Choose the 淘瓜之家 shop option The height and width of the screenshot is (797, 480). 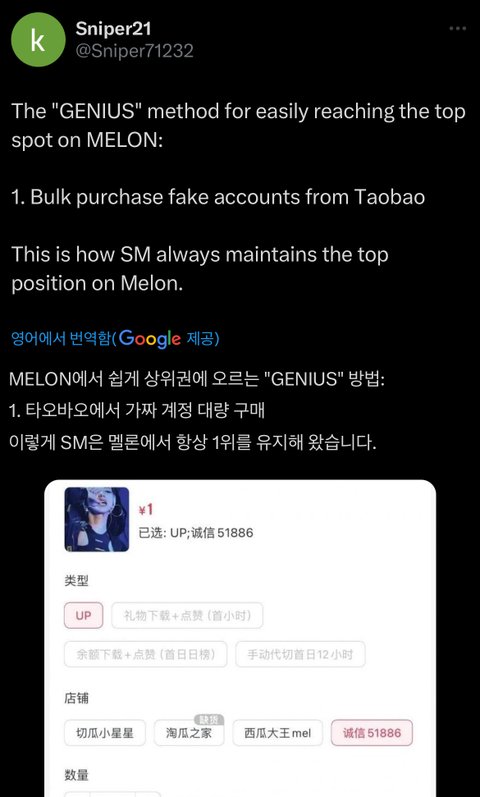(189, 733)
